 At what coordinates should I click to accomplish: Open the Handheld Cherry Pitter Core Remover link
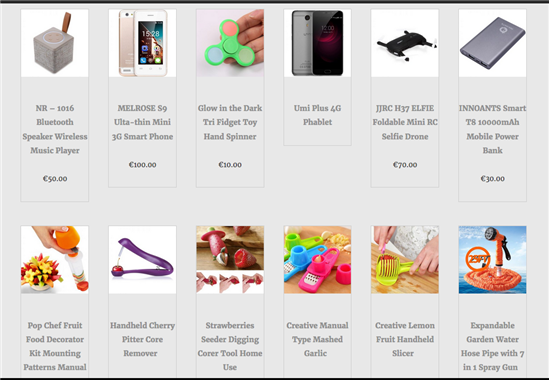click(143, 339)
